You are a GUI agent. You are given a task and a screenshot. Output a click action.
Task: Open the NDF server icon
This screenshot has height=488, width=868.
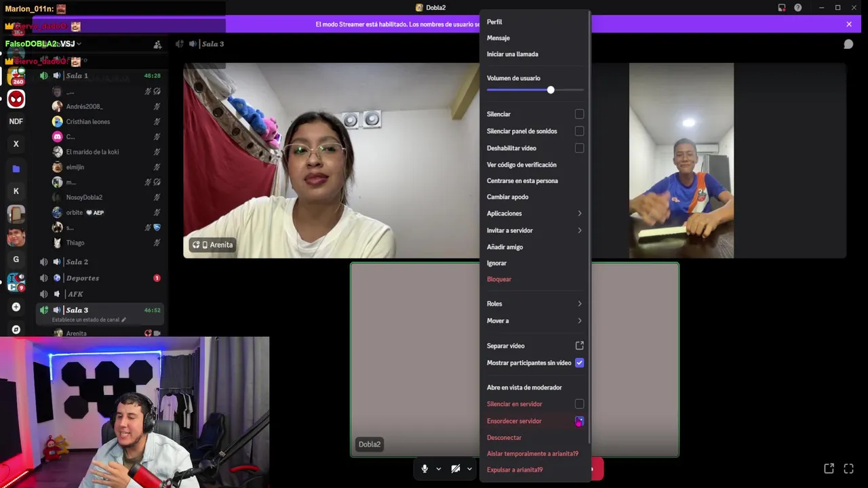pyautogui.click(x=16, y=121)
